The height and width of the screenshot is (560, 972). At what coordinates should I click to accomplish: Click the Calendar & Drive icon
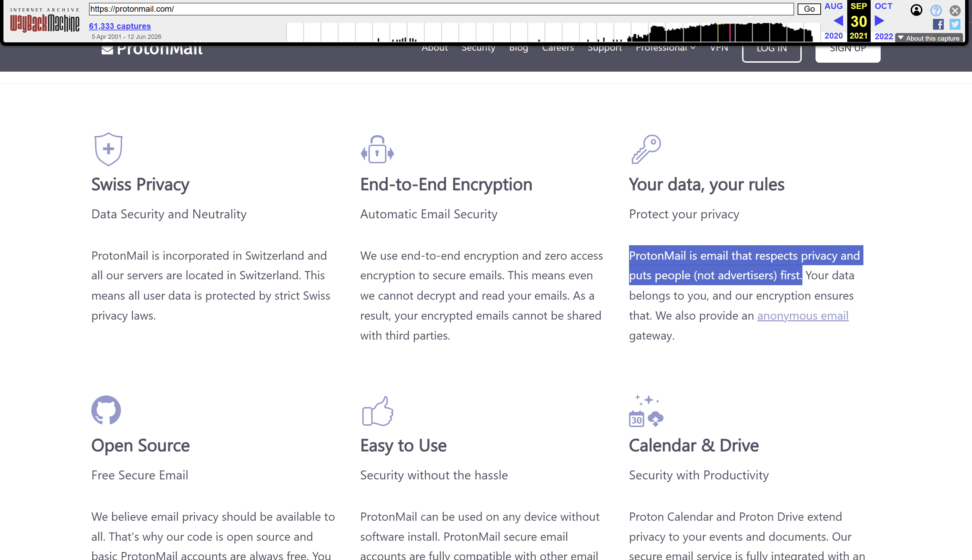(646, 411)
